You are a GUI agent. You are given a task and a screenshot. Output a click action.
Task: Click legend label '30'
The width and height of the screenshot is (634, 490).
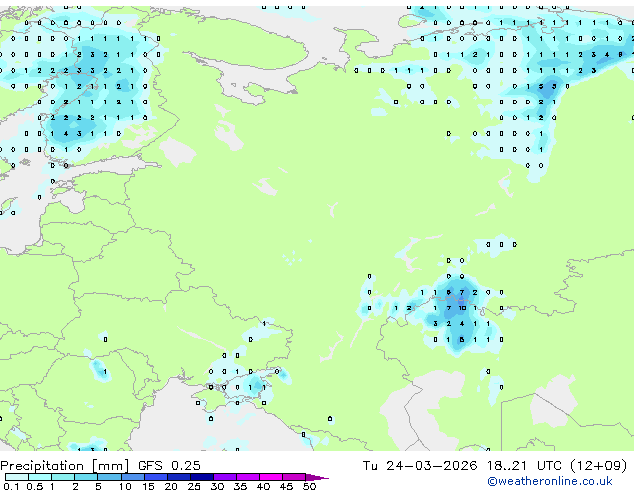(x=217, y=486)
